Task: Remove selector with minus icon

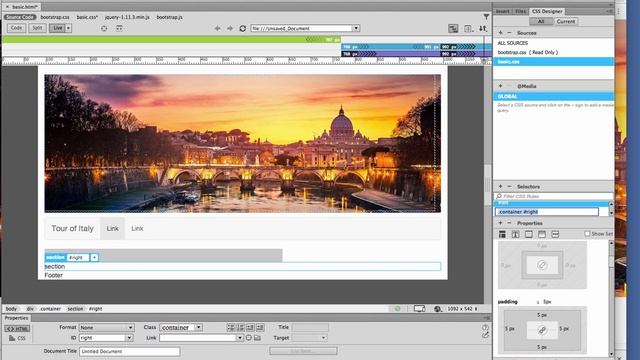Action: point(509,187)
